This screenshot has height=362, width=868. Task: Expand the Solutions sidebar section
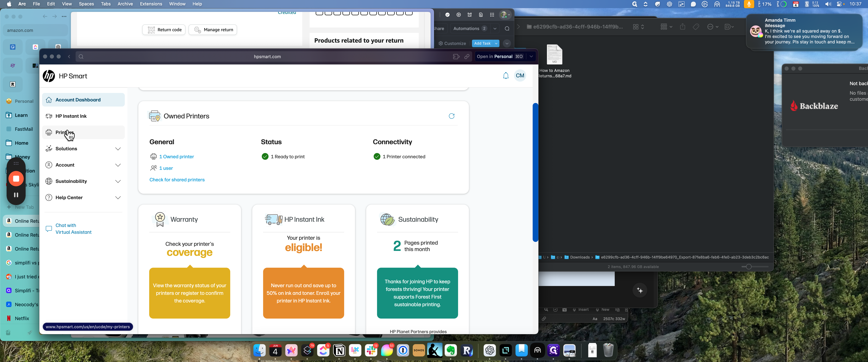tap(83, 149)
